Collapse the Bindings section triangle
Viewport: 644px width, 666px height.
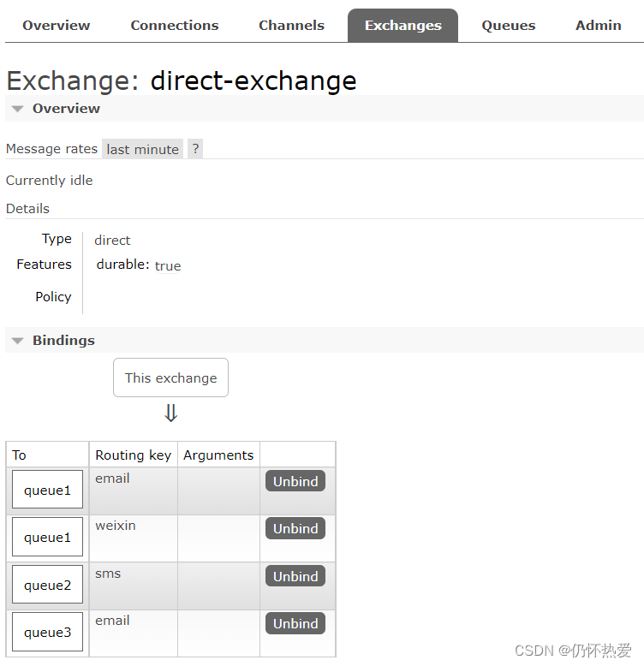(x=17, y=341)
